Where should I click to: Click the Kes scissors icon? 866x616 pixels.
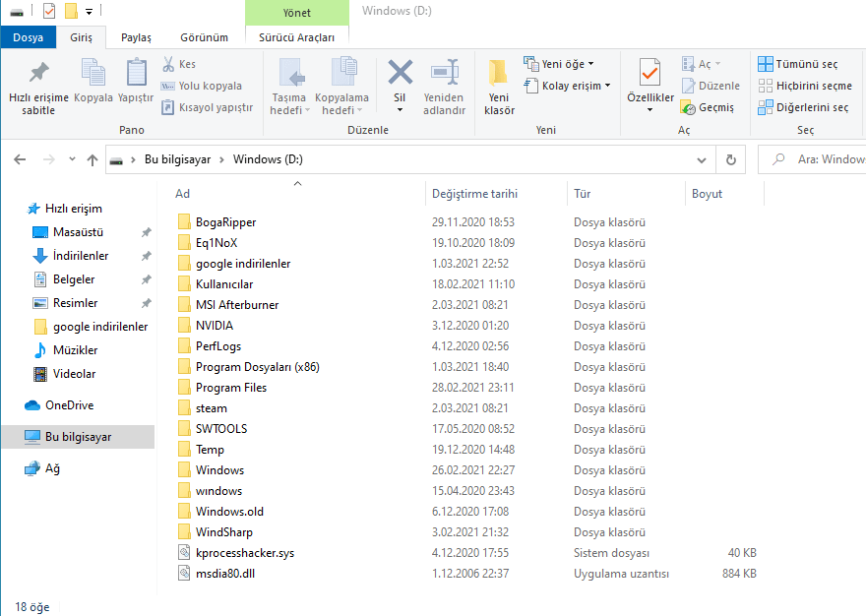pyautogui.click(x=168, y=64)
